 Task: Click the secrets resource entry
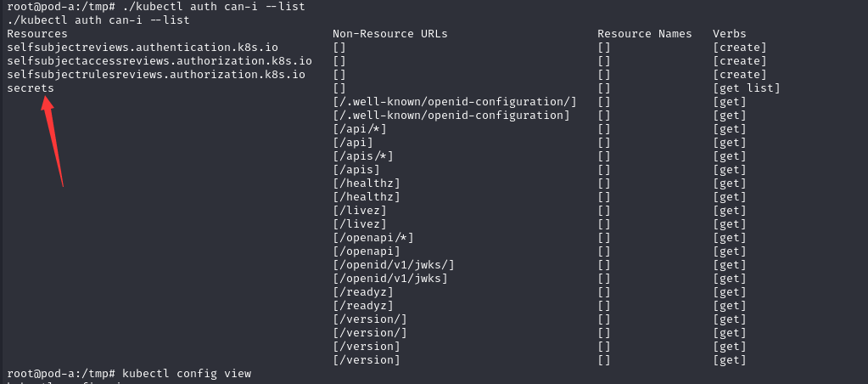pyautogui.click(x=30, y=88)
